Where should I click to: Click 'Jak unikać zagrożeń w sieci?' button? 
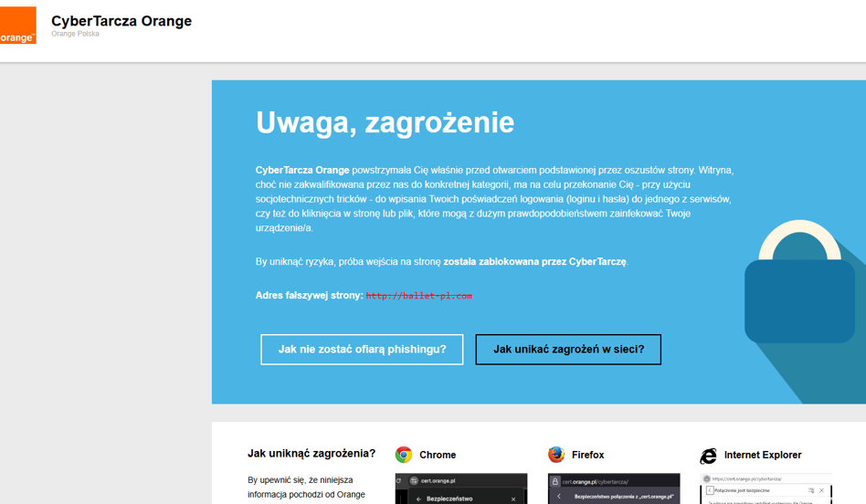tap(568, 350)
